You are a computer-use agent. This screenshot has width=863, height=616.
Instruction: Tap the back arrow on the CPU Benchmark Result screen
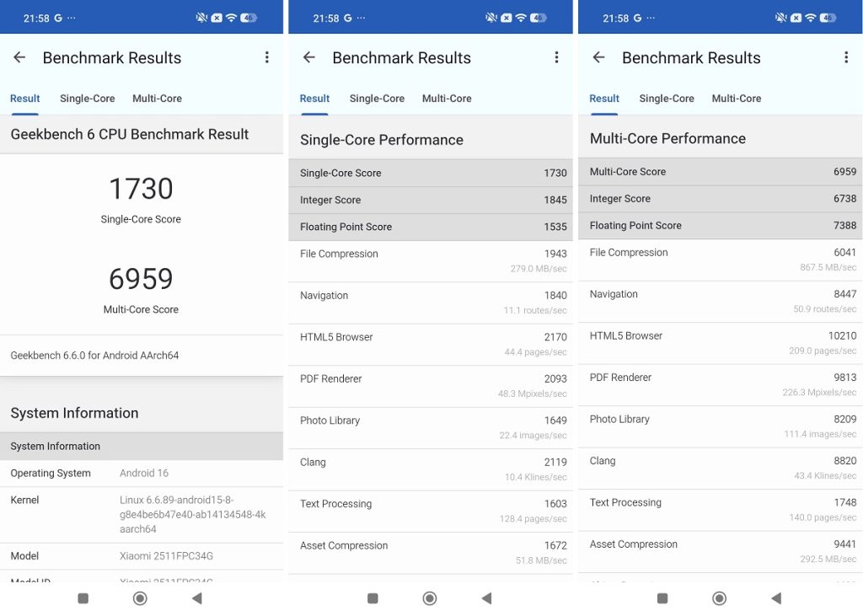(19, 57)
